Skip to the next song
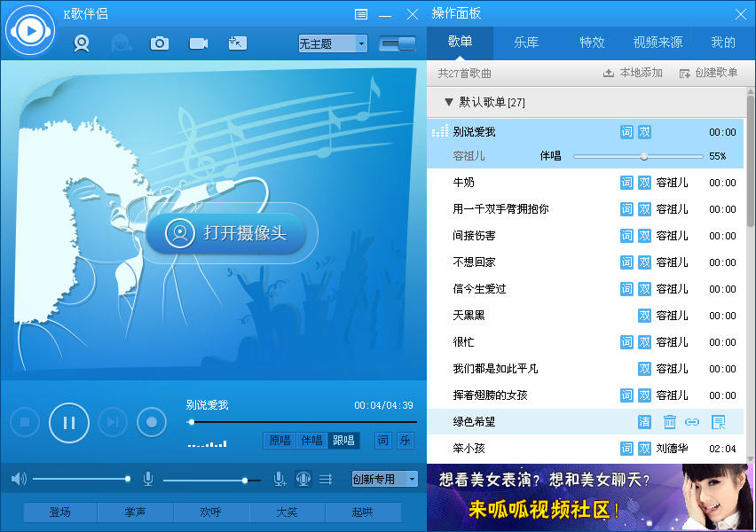The height and width of the screenshot is (532, 756). coord(113,422)
